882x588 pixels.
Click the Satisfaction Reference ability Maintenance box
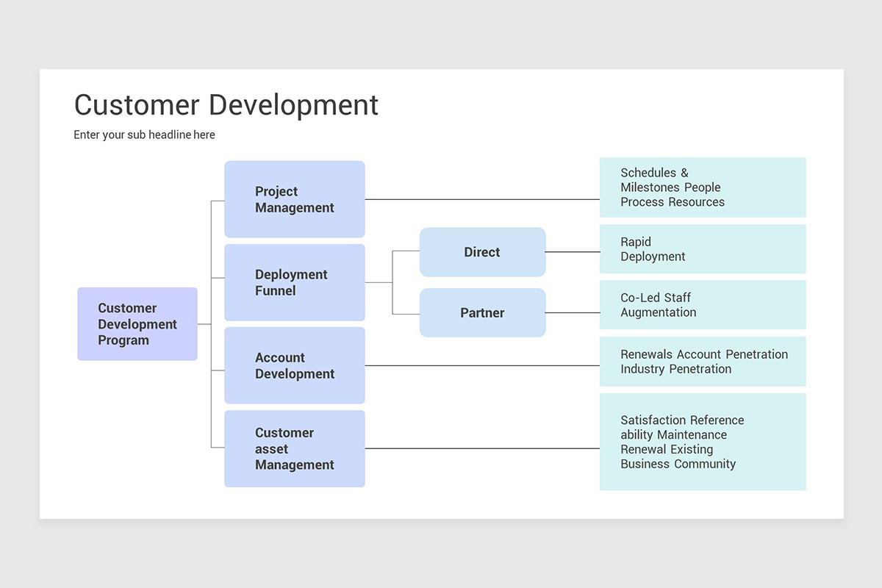coord(702,441)
